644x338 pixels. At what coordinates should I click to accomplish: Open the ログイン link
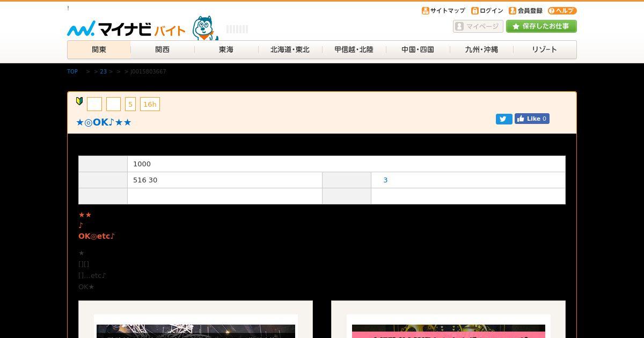click(487, 11)
